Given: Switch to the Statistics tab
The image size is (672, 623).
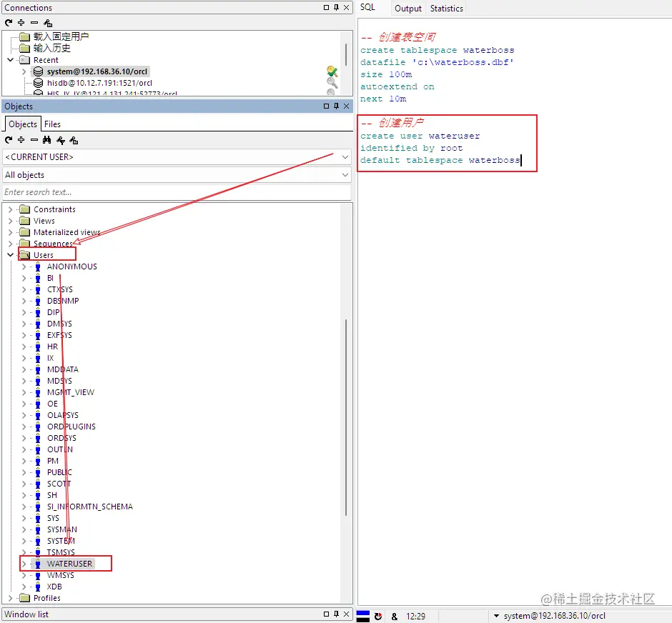Looking at the screenshot, I should click(x=447, y=8).
